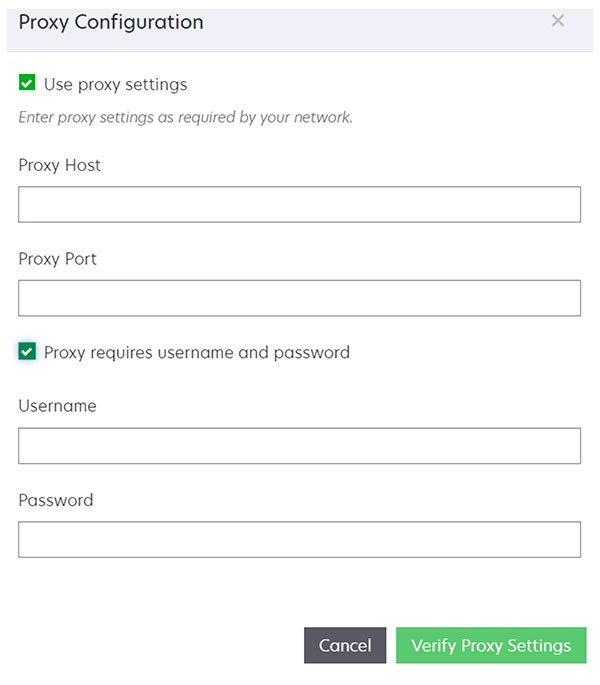Select the Password entry field
This screenshot has height=685, width=600.
pos(299,539)
